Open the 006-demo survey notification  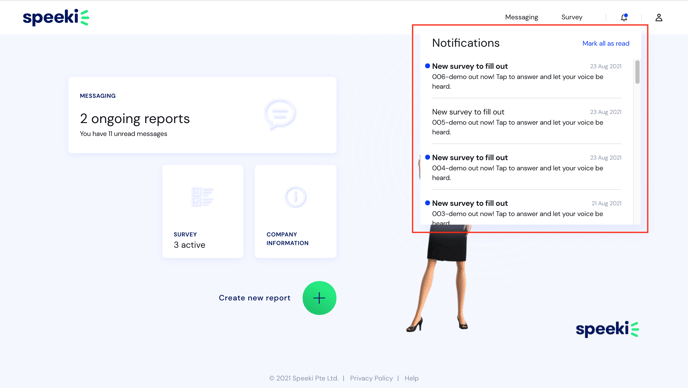526,76
